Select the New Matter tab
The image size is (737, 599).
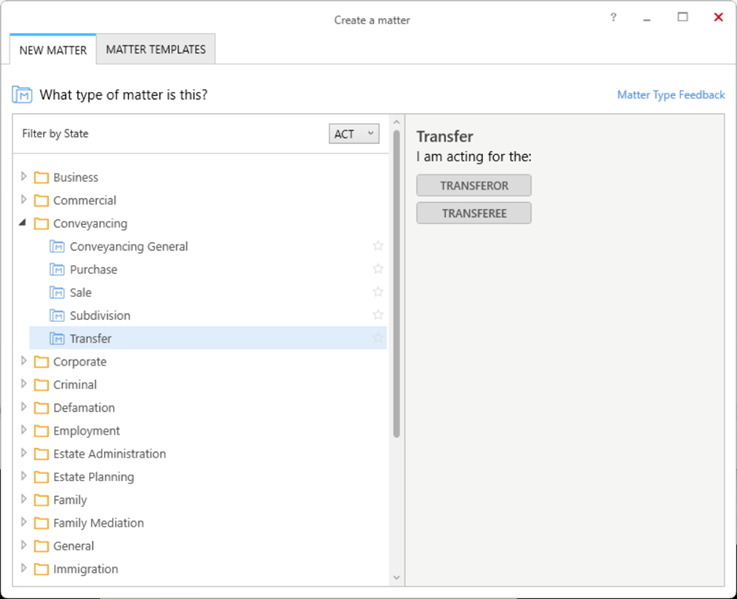[53, 50]
